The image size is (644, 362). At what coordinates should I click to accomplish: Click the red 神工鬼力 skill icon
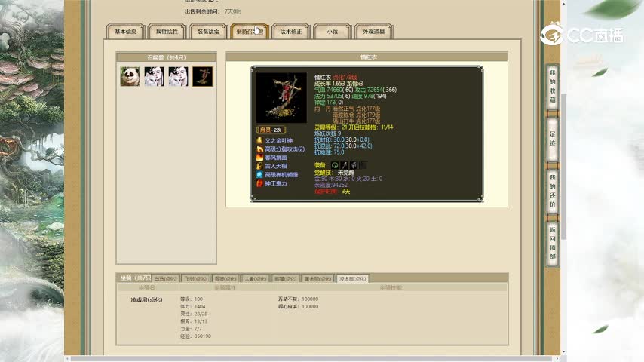[259, 183]
